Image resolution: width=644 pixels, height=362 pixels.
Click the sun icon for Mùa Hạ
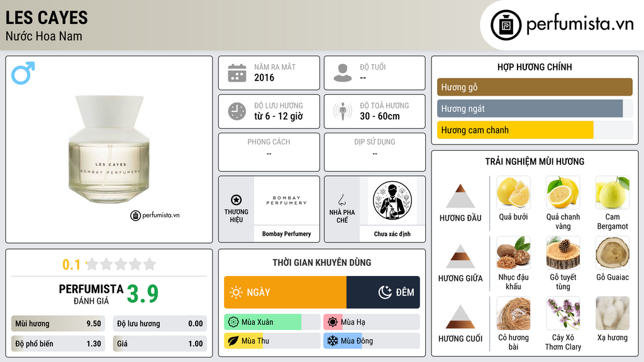pyautogui.click(x=333, y=322)
